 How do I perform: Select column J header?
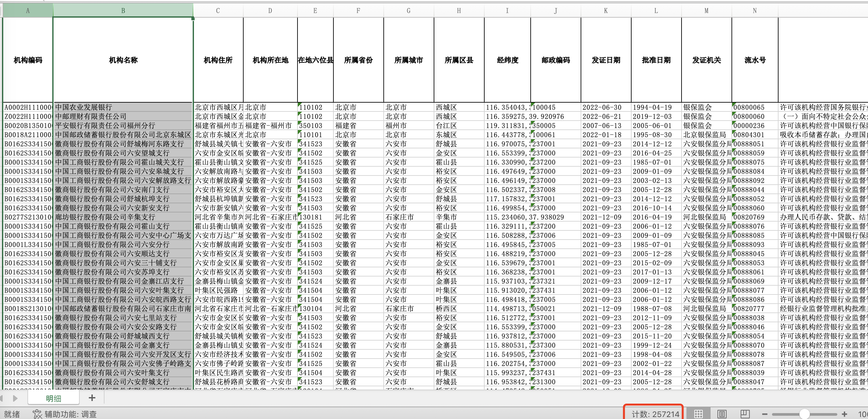555,10
